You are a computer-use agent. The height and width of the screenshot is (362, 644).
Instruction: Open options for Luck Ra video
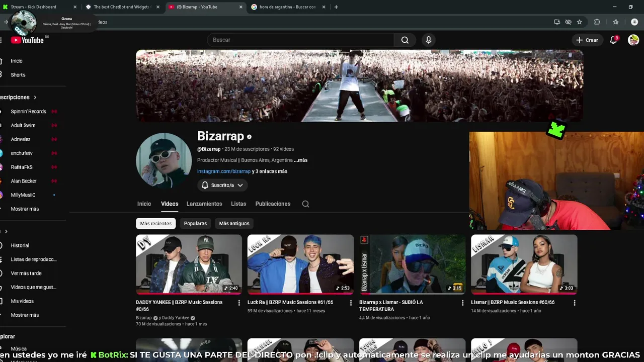pyautogui.click(x=351, y=303)
